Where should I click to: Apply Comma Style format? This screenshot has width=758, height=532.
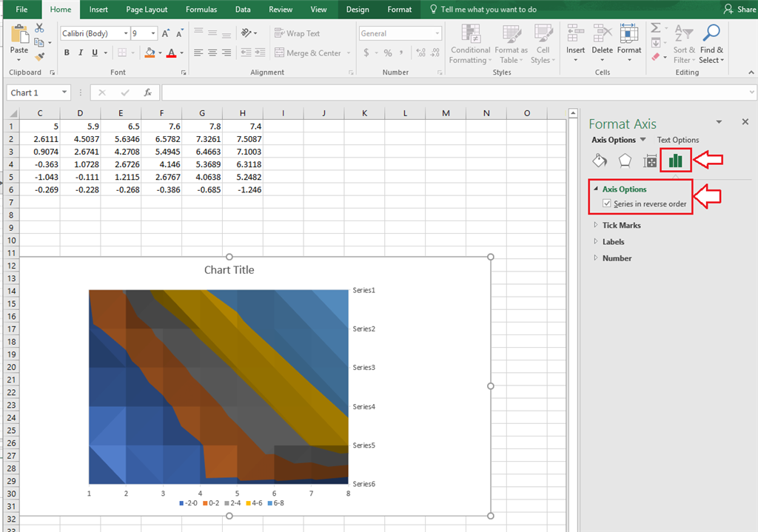401,53
